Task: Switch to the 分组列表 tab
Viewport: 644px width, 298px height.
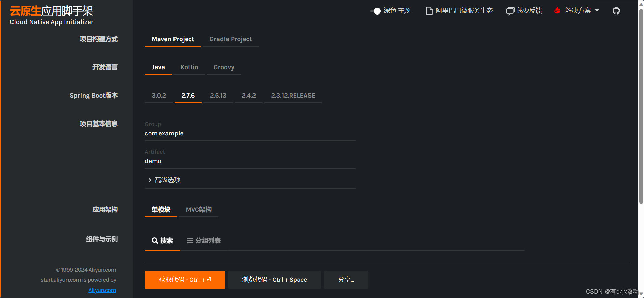Action: (204, 241)
